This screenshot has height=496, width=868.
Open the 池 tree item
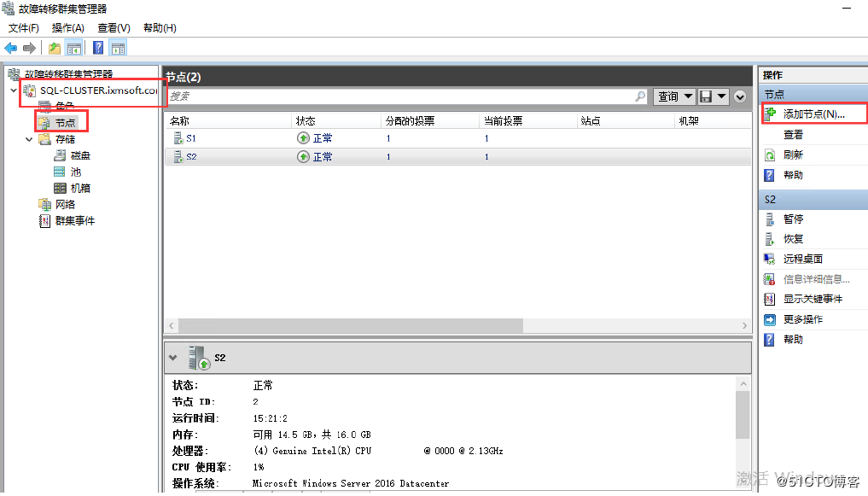coord(76,172)
